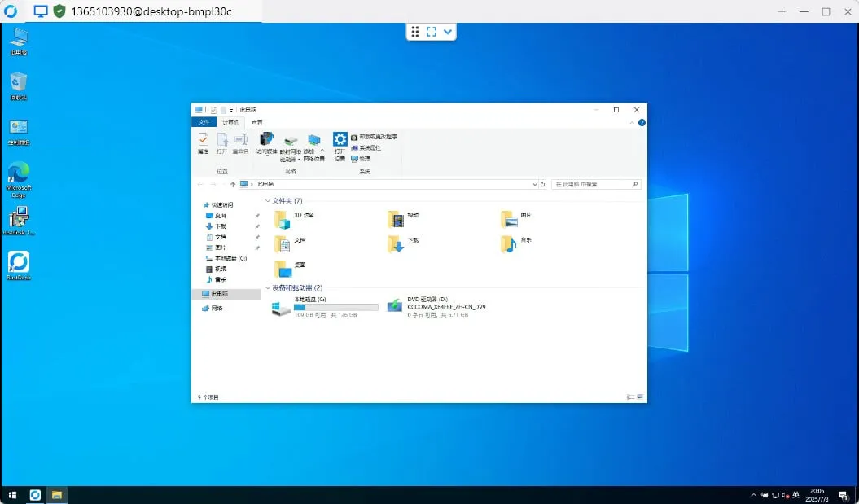
Task: Click the fullscreen icon on remote toolbar
Action: (x=432, y=32)
